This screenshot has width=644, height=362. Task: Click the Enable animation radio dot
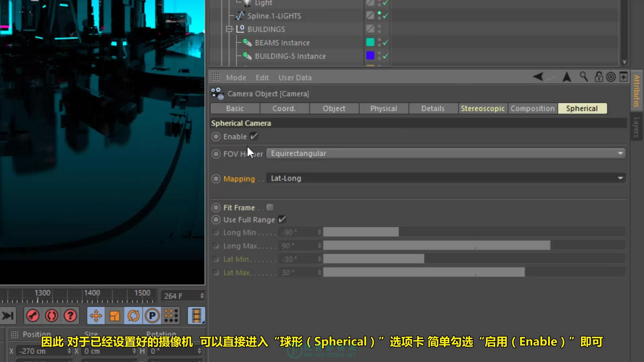click(216, 136)
